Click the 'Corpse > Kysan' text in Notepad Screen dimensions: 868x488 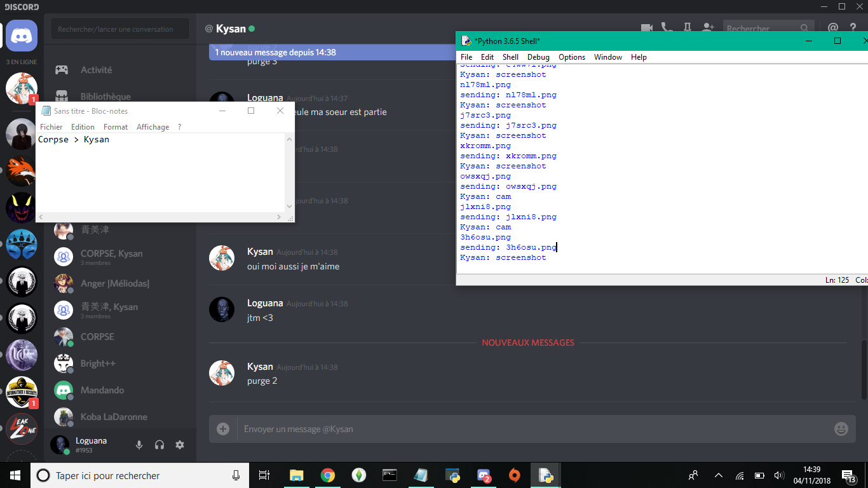pos(74,139)
